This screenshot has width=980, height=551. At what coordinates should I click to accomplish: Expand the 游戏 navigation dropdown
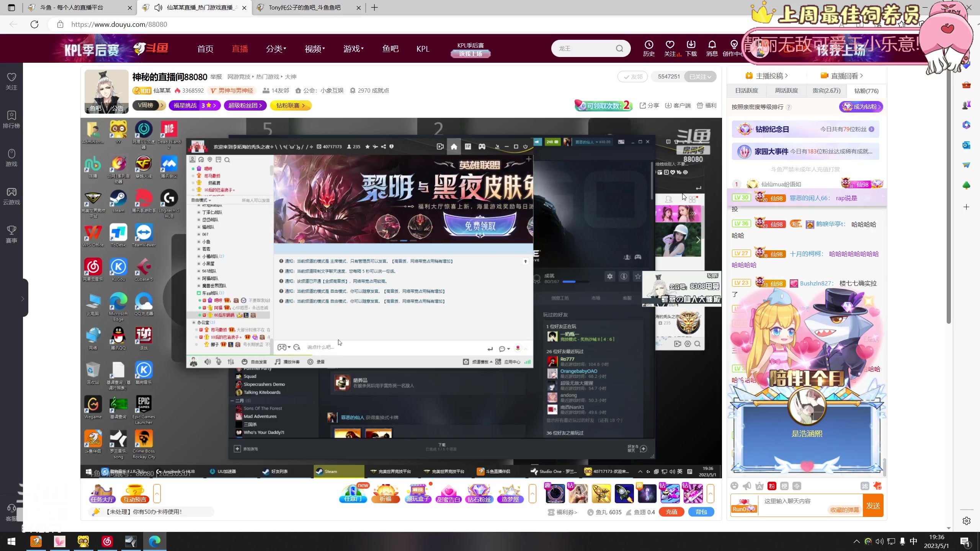[353, 49]
